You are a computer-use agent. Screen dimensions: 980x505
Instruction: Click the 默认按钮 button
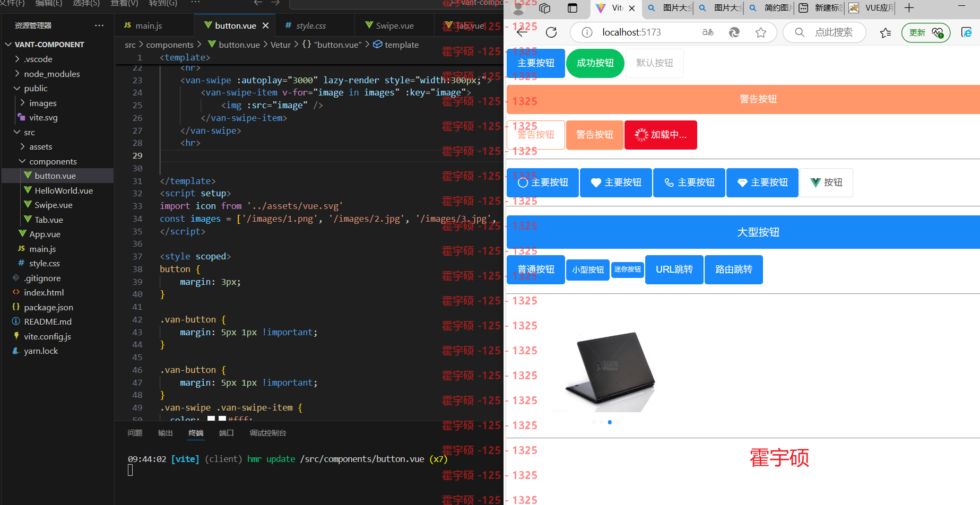click(655, 63)
